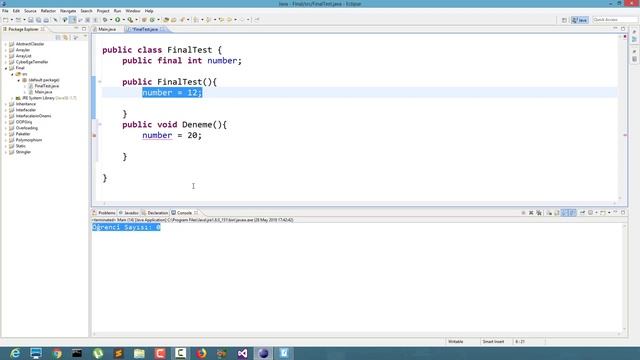Click the Save icon in toolbar
The width and height of the screenshot is (640, 360).
pyautogui.click(x=30, y=20)
